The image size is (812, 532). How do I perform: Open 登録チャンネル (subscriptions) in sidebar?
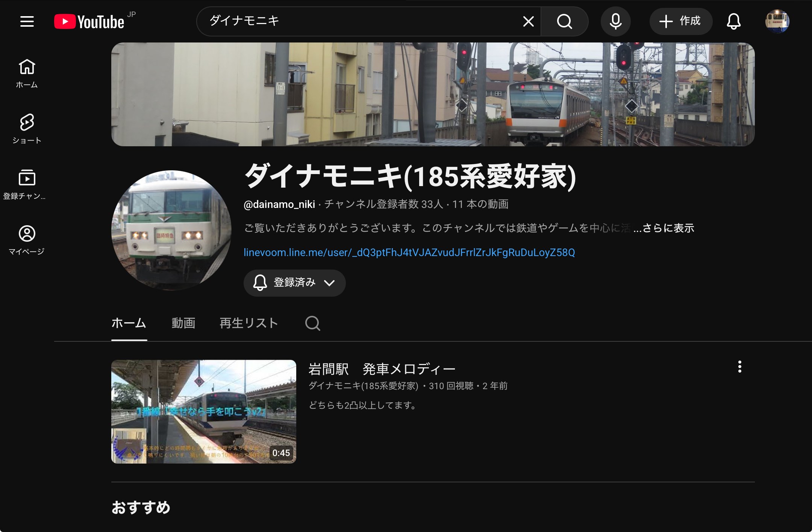(x=27, y=183)
